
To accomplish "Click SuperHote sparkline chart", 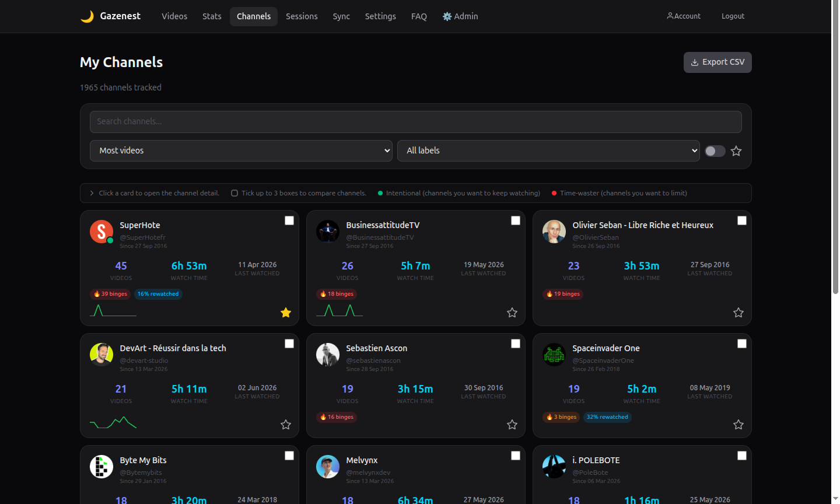I will tap(113, 310).
